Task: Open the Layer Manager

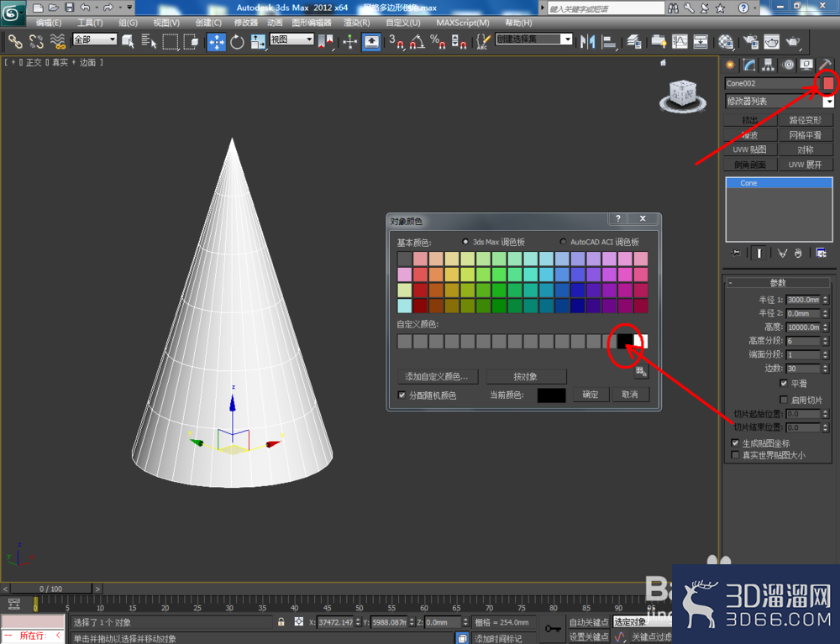Action: [x=634, y=41]
